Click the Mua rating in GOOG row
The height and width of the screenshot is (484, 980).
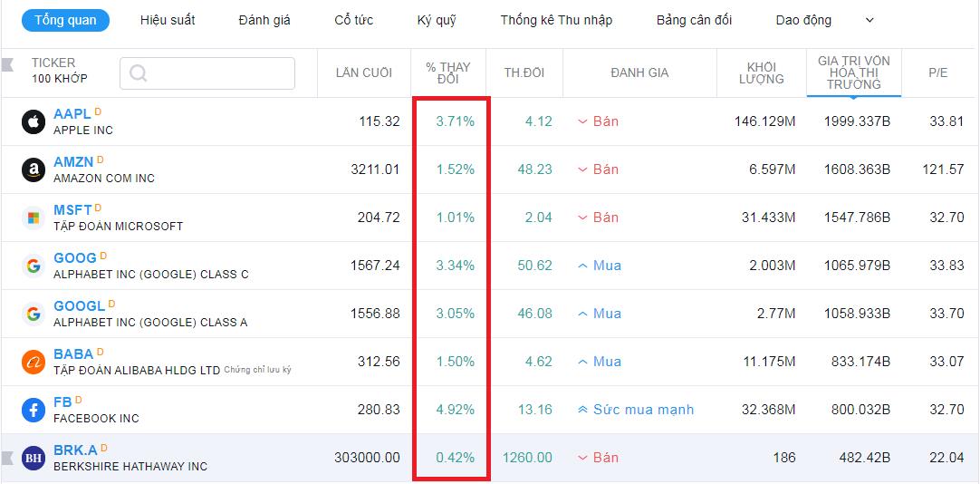tap(600, 266)
